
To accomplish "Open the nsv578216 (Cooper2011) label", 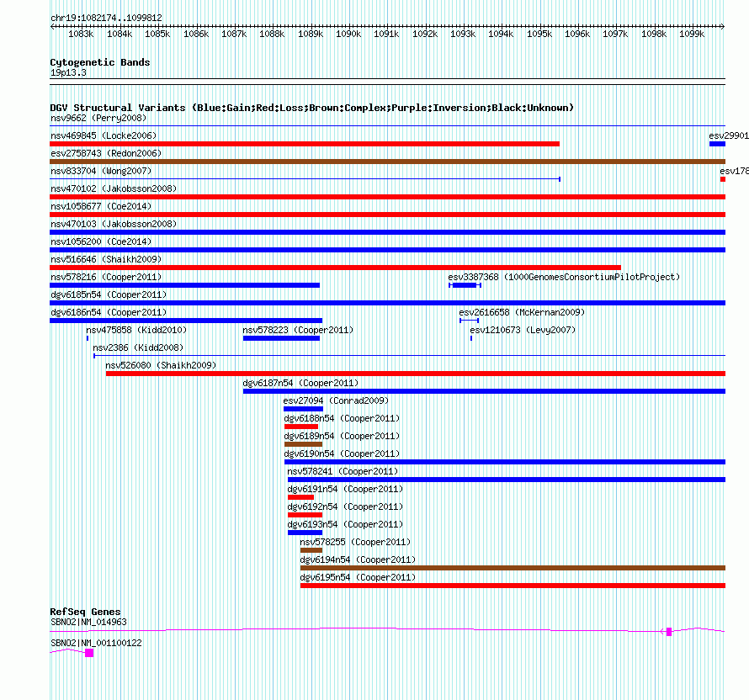I will click(x=106, y=277).
